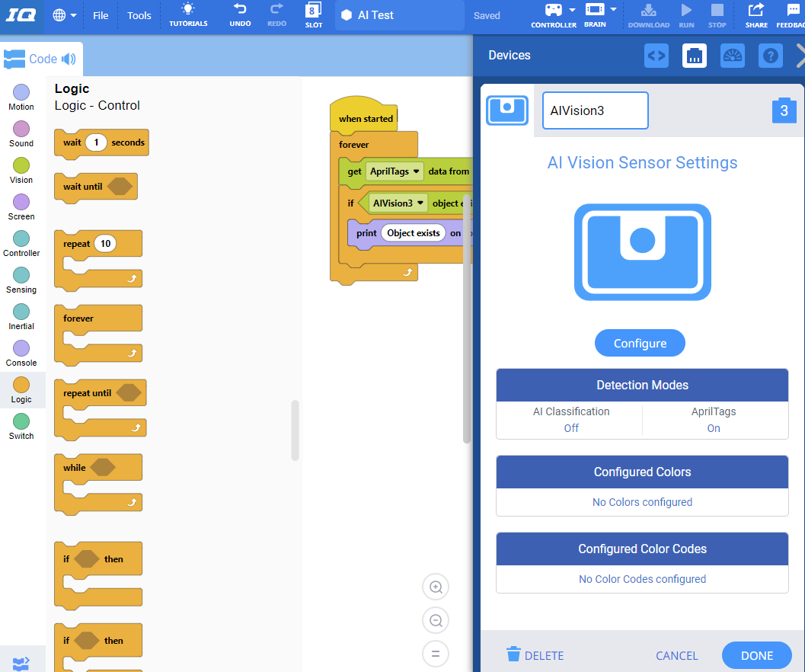Select the Vision category color circle
This screenshot has height=672, width=805.
(21, 165)
